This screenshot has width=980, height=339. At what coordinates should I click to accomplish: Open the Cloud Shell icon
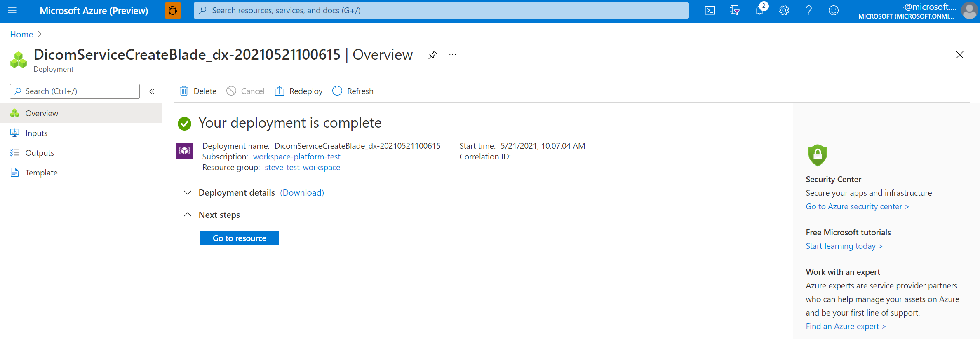click(710, 10)
